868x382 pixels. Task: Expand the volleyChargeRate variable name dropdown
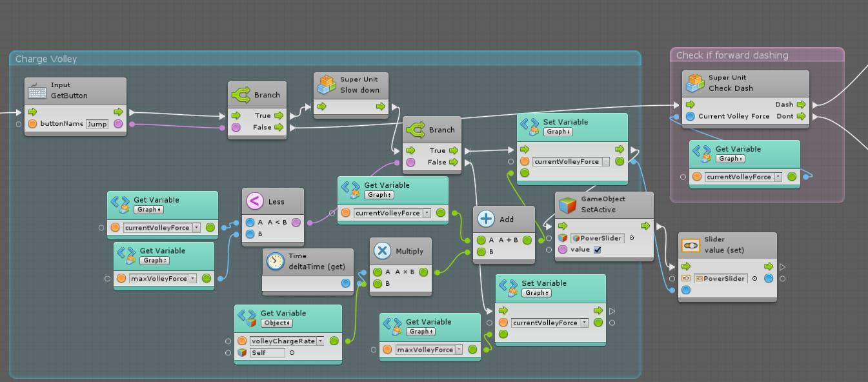tap(320, 341)
